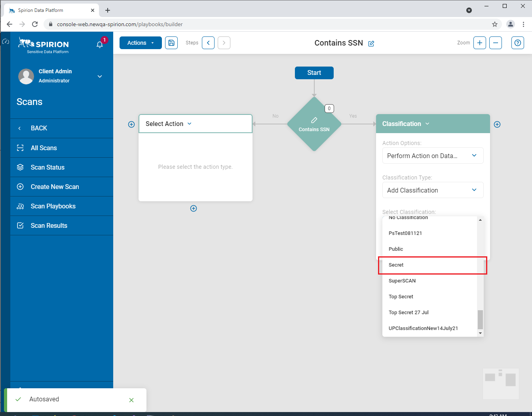Go to previous step arrow
This screenshot has width=532, height=416.
pos(208,43)
